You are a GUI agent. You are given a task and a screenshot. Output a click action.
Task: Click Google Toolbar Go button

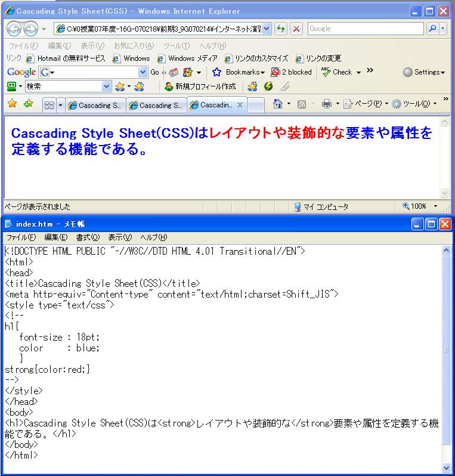(x=154, y=72)
